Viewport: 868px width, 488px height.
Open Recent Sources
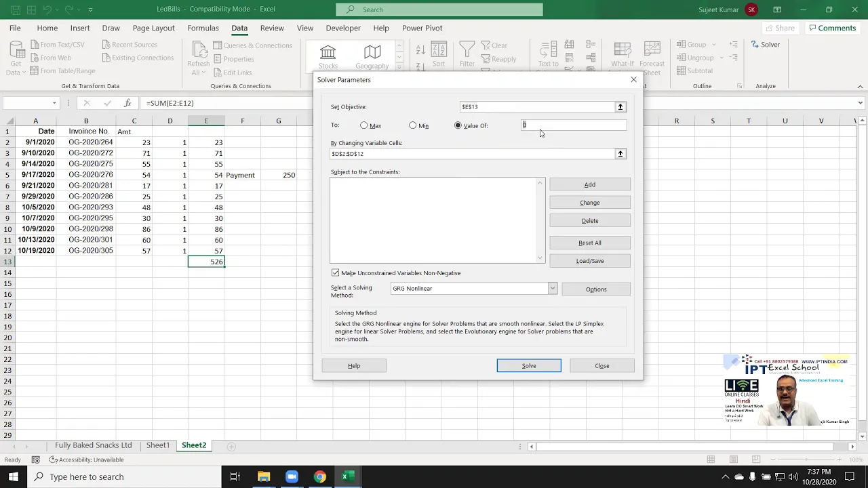tap(130, 45)
